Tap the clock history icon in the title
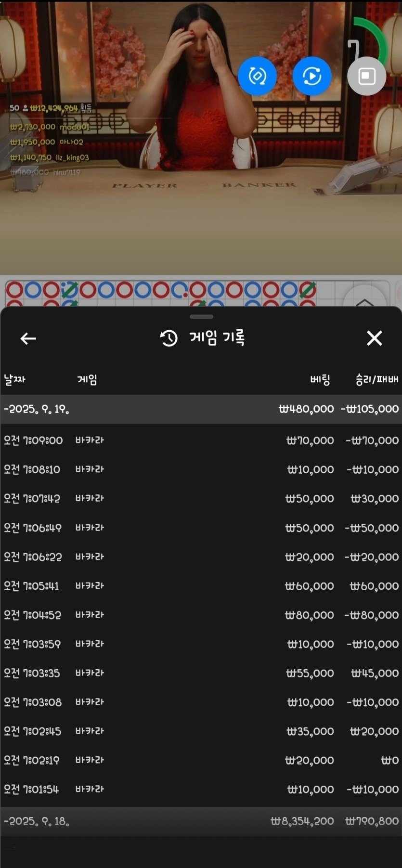This screenshot has height=868, width=402. (x=169, y=338)
